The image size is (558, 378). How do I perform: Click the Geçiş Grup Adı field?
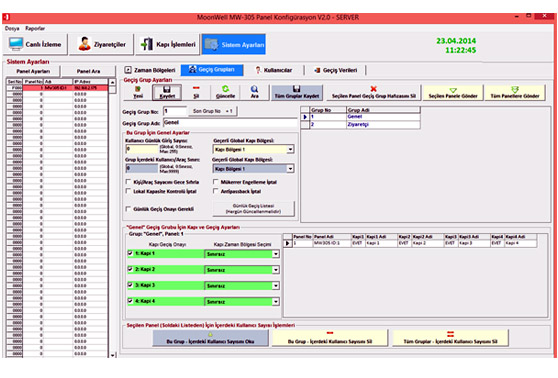pos(230,122)
